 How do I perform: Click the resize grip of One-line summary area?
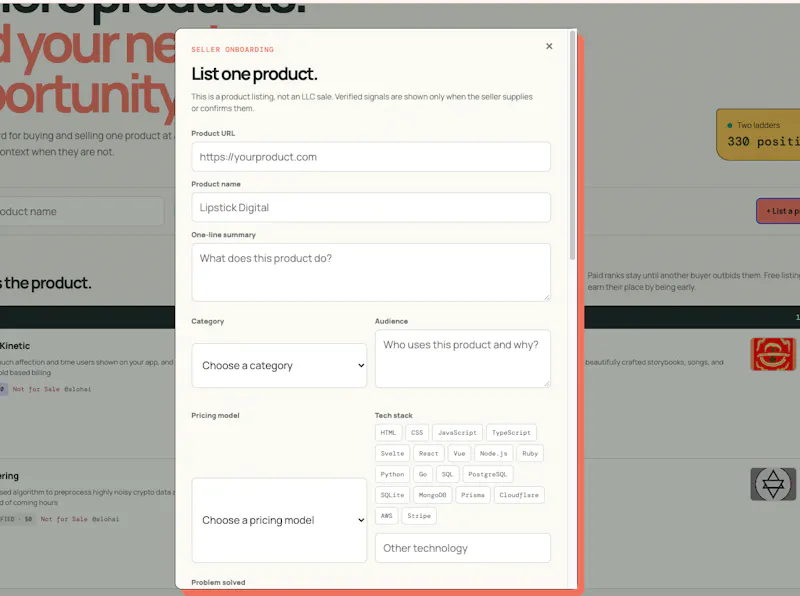547,297
